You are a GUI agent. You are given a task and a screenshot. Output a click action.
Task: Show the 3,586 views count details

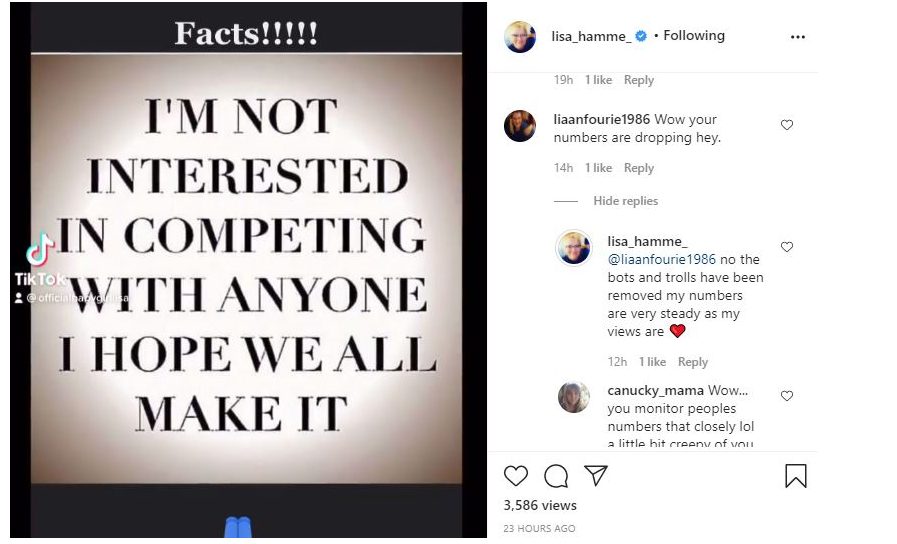(x=540, y=506)
